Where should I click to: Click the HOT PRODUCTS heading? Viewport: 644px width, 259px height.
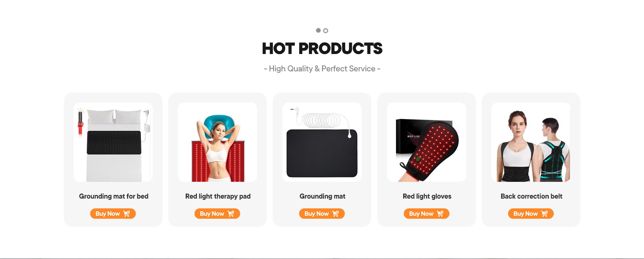322,49
